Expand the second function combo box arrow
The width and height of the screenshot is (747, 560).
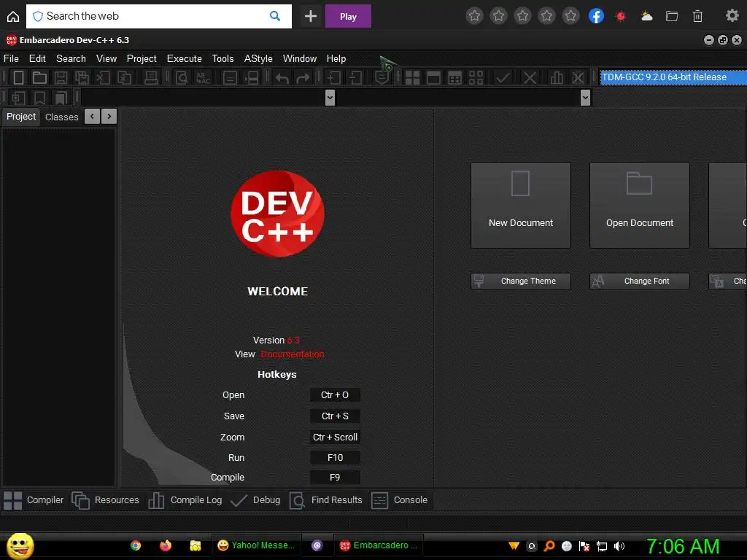586,98
